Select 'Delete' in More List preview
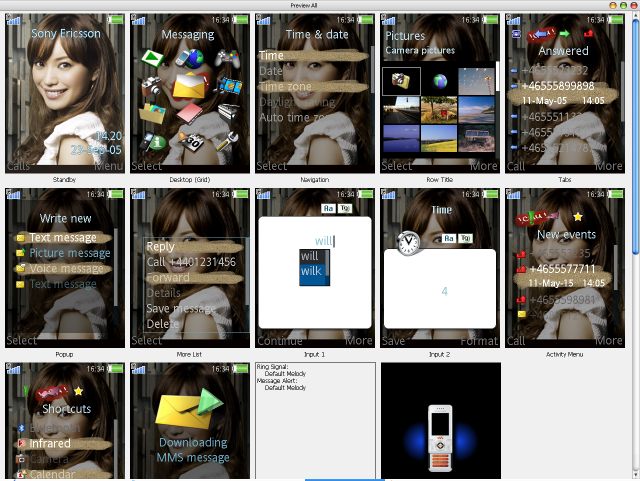Viewport: 640px width, 481px height. coord(195,324)
